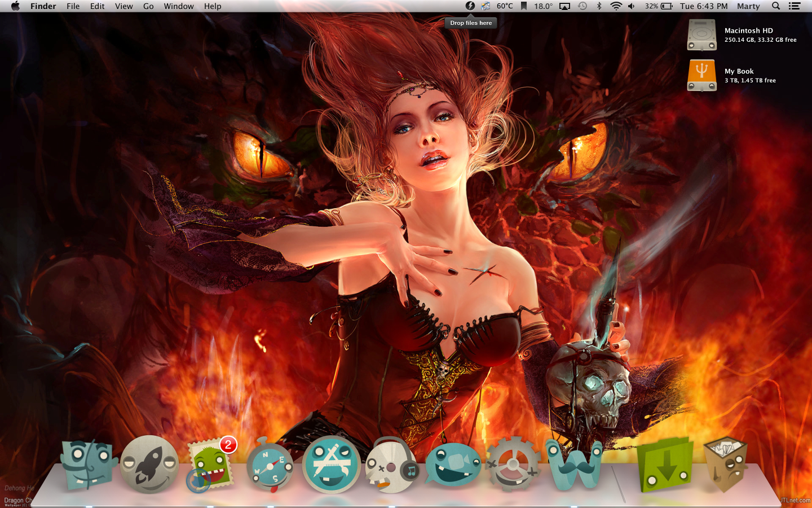Open the Edit menu
Image resolution: width=812 pixels, height=508 pixels.
(98, 6)
